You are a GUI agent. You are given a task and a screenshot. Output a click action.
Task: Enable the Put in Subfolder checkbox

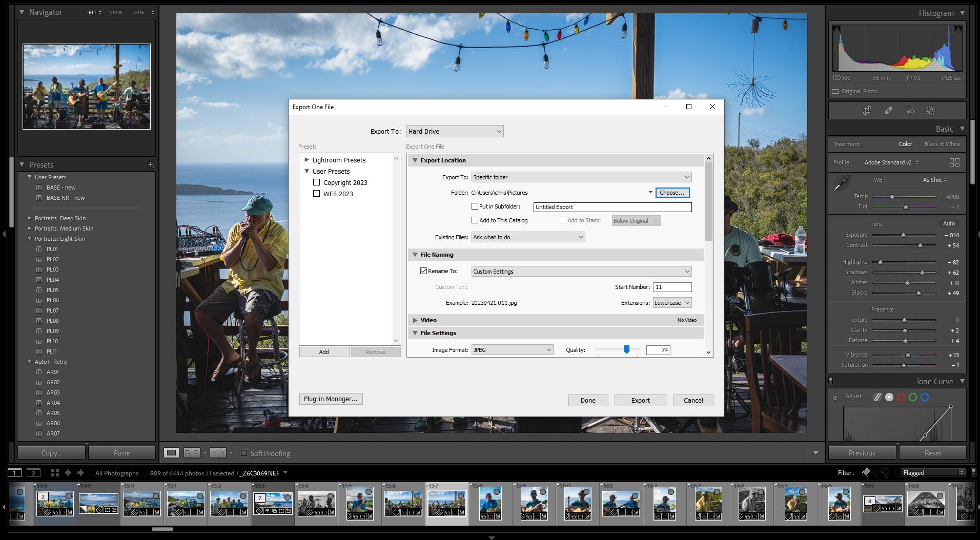coord(476,206)
